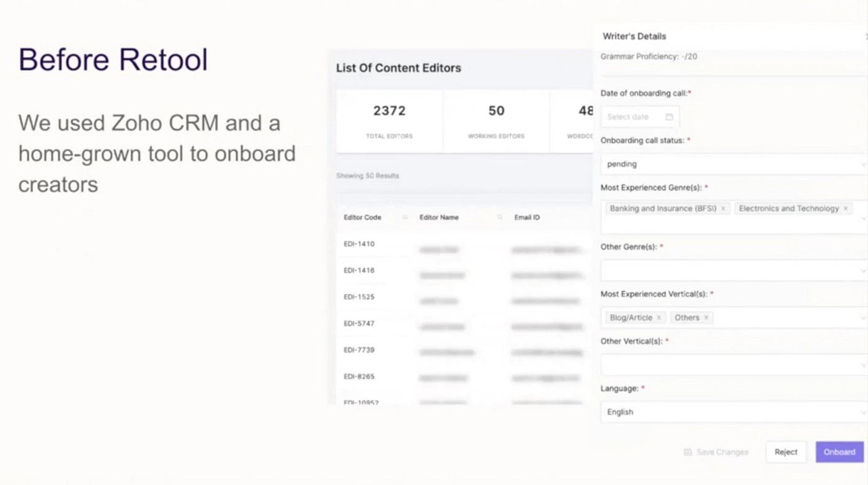The width and height of the screenshot is (868, 485).
Task: Click the Save Changes disk icon
Action: tap(688, 452)
